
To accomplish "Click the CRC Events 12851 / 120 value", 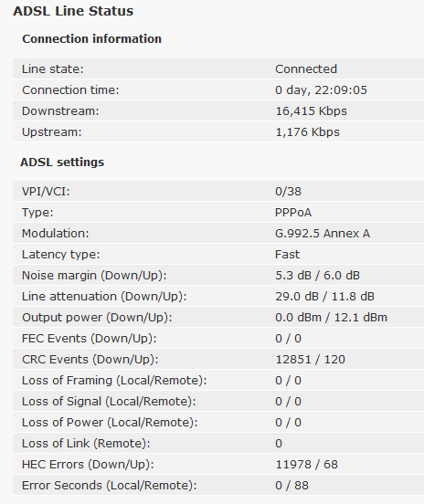I will click(x=310, y=360).
